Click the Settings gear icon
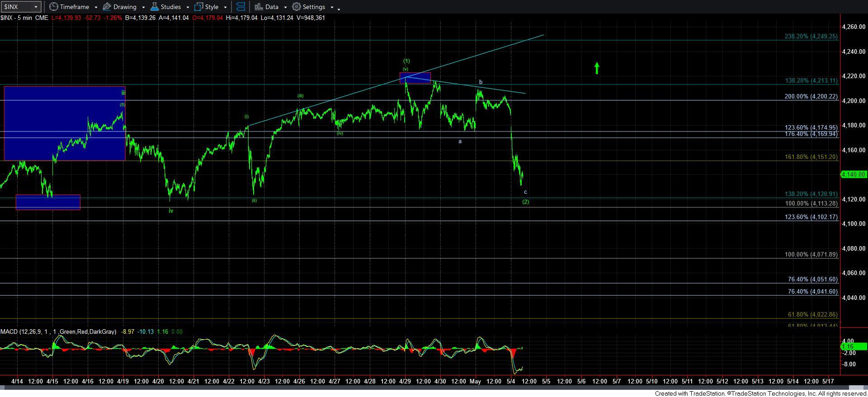This screenshot has width=868, height=397. coord(297,7)
